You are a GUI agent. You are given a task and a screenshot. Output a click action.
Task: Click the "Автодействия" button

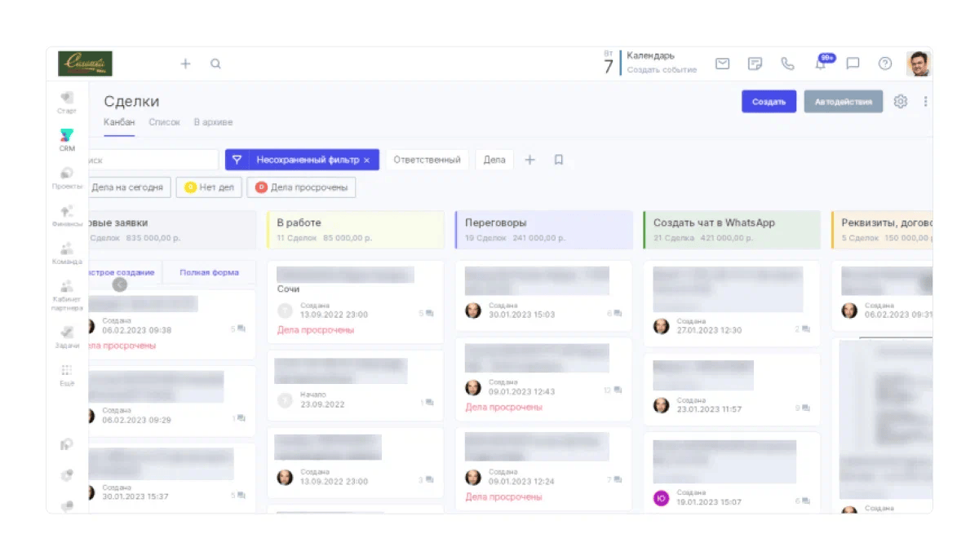pos(843,102)
